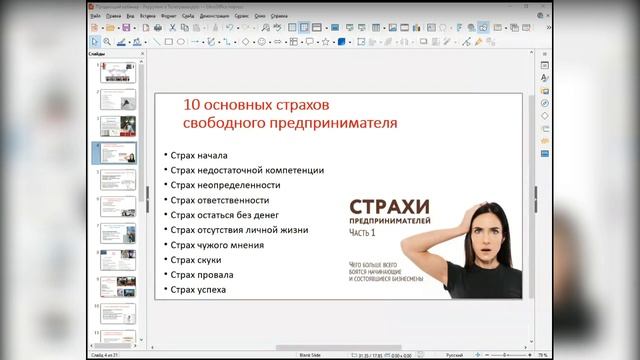Click the Open folder icon
Image resolution: width=640 pixels, height=360 pixels.
click(110, 27)
